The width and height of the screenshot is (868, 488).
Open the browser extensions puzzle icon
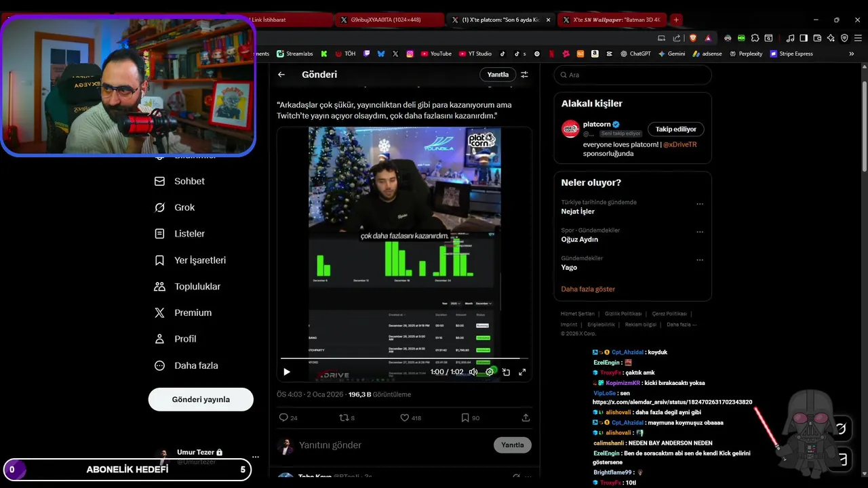(x=755, y=38)
